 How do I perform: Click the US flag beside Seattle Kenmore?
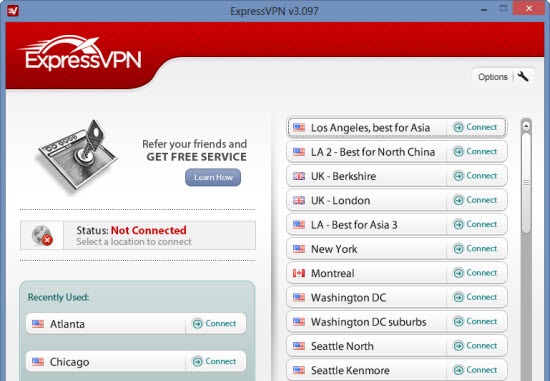coord(299,370)
